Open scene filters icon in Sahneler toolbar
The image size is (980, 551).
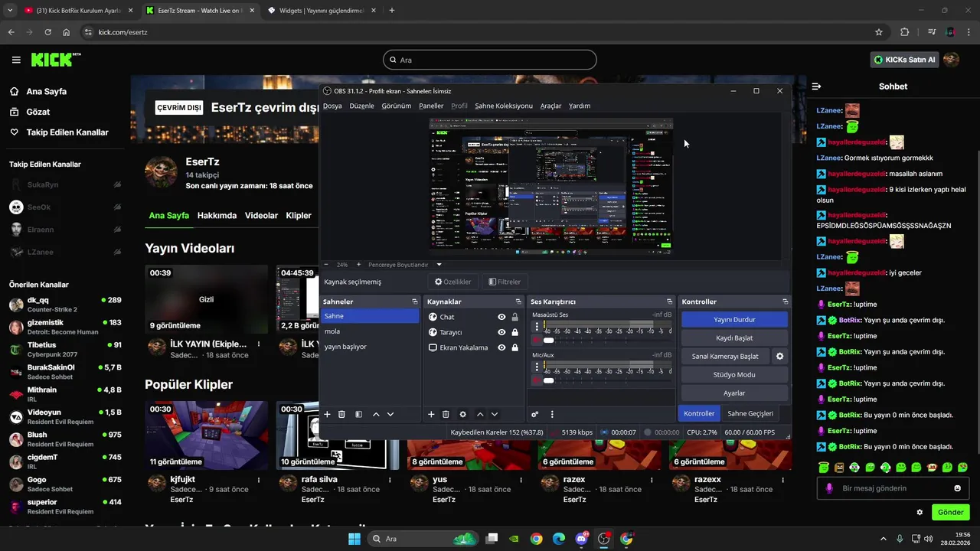[x=358, y=414]
